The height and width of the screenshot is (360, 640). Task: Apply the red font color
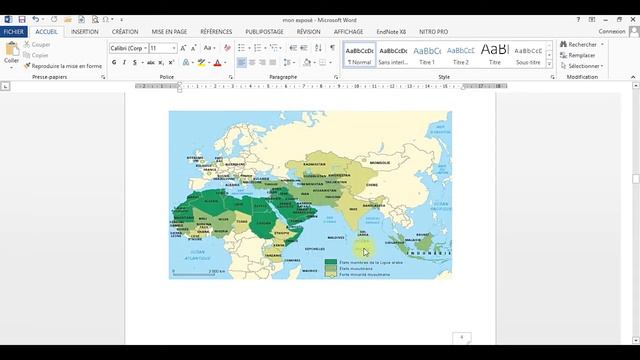[218, 62]
